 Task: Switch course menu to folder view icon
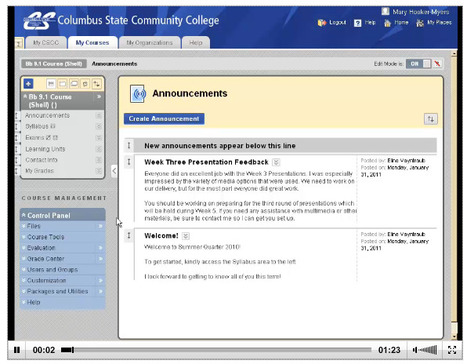tap(62, 84)
